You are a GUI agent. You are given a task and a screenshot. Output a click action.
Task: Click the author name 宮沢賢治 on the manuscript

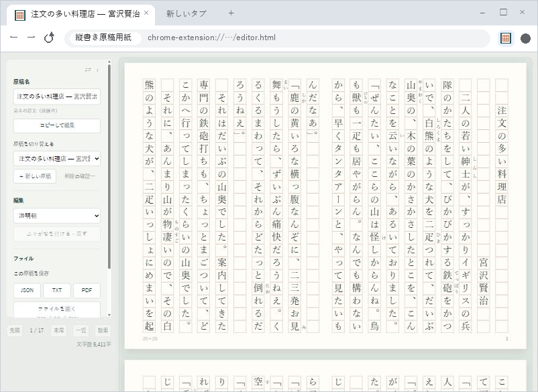[x=484, y=281]
